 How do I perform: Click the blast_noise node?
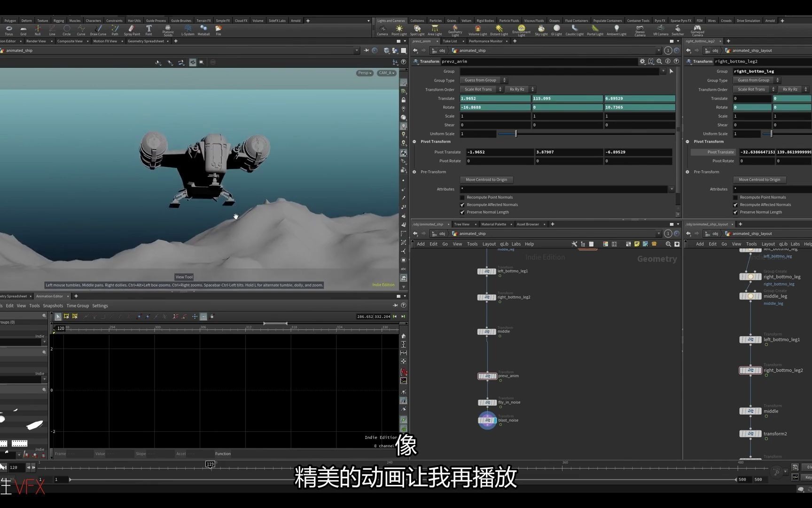487,421
